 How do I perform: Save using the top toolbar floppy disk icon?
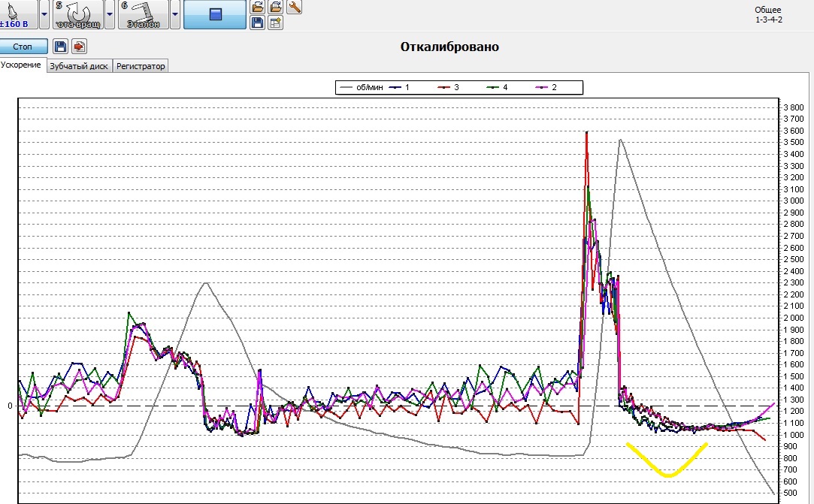click(258, 23)
